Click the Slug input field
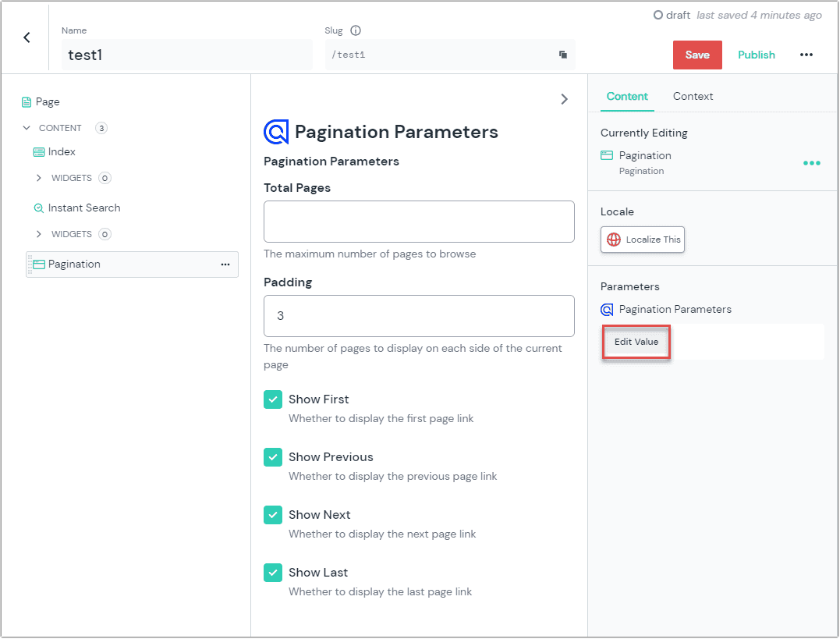The height and width of the screenshot is (639, 840). [450, 55]
